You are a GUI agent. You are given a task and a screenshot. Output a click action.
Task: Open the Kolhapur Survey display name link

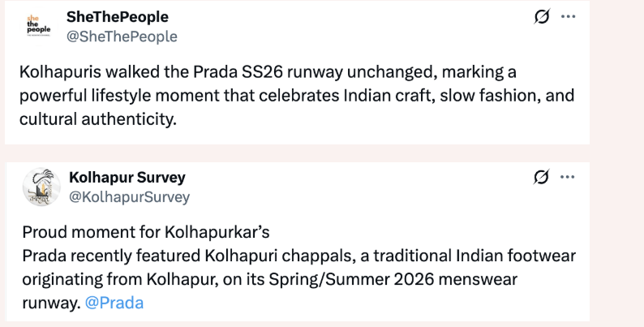coord(127,177)
